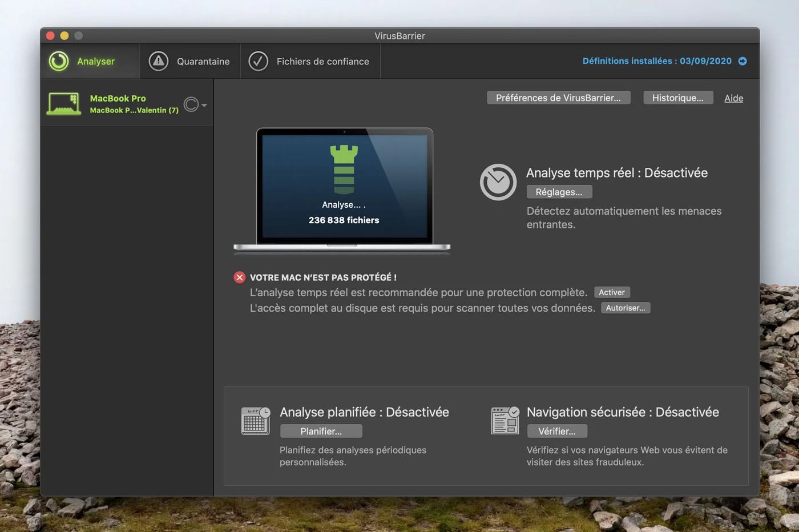Click the green Analyser scan icon

(x=59, y=61)
